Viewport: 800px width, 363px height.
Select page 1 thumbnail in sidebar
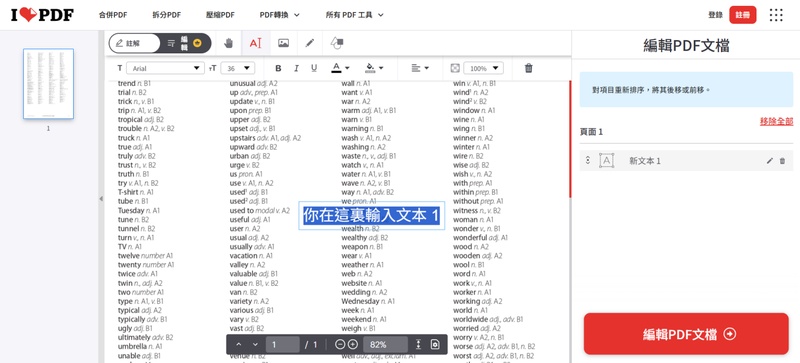pos(48,84)
